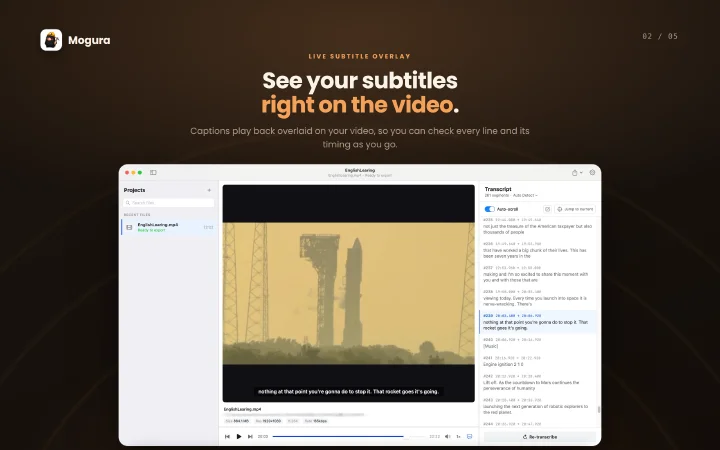Select EnglishLearing.mp4 in recent files
Viewport: 720px width, 450px height.
(169, 227)
